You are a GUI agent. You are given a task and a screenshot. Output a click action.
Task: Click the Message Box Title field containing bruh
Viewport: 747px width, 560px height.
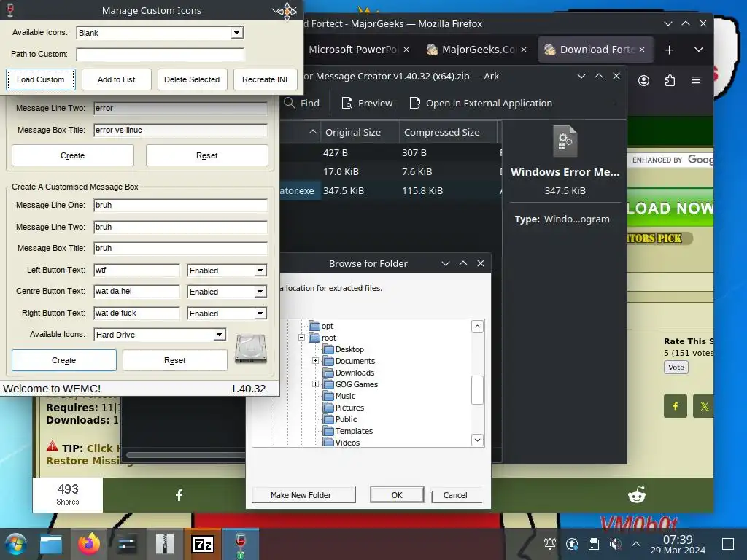[x=181, y=248]
